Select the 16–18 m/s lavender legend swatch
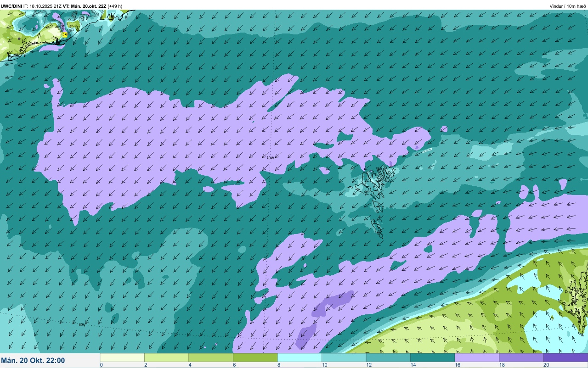The height and width of the screenshot is (368, 588). coord(477,357)
